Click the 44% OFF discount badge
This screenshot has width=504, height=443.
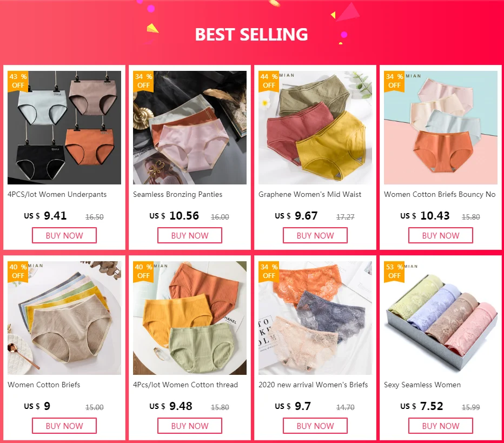pos(269,81)
